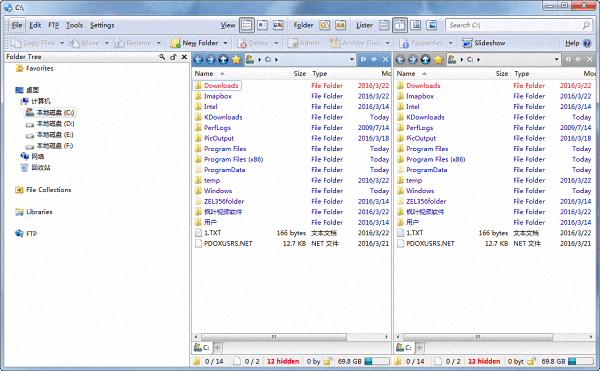Sort left pane by Name column header
Screen dimensions: 600x371
204,73
